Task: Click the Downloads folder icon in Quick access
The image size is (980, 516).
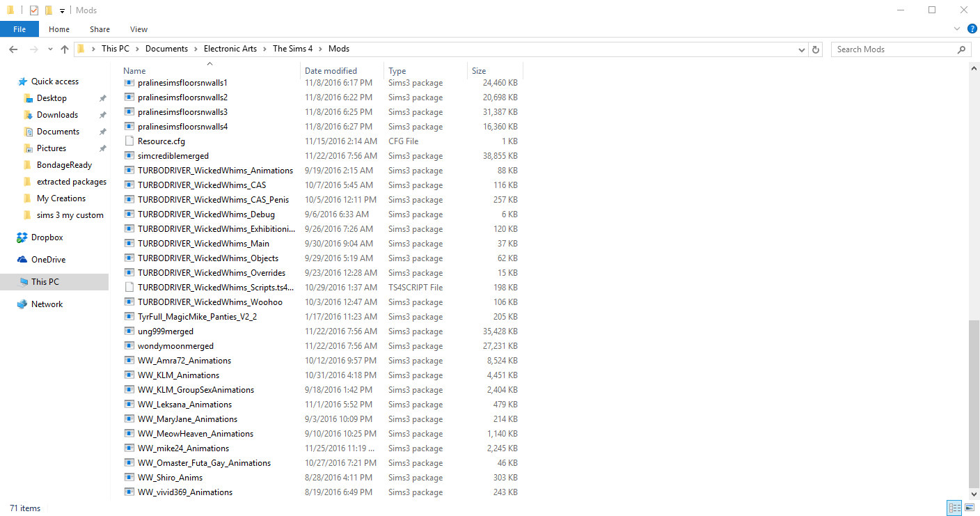Action: tap(28, 115)
